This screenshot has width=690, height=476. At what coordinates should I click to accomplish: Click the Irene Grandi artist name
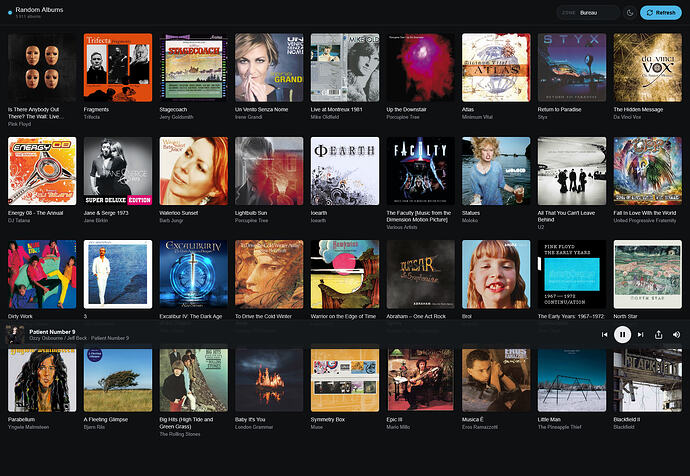pos(248,117)
